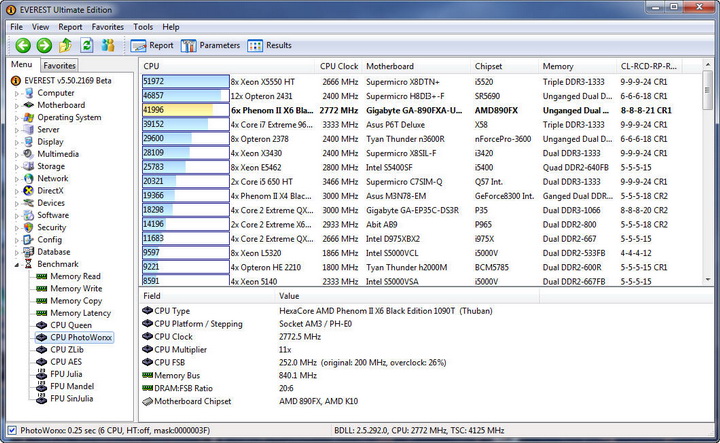Click the results list scroll up arrow
The height and width of the screenshot is (443, 720).
pos(708,66)
